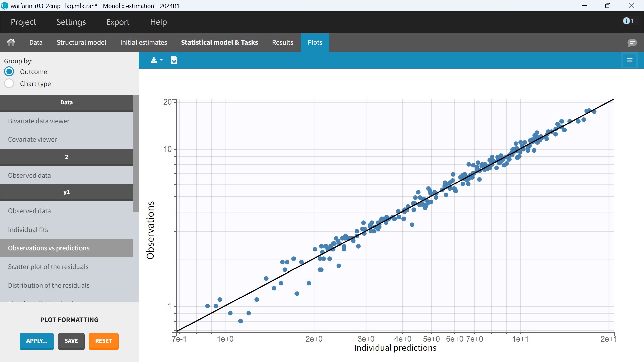Viewport: 644px width, 362px height.
Task: Collapse the Data section header
Action: coord(66,103)
